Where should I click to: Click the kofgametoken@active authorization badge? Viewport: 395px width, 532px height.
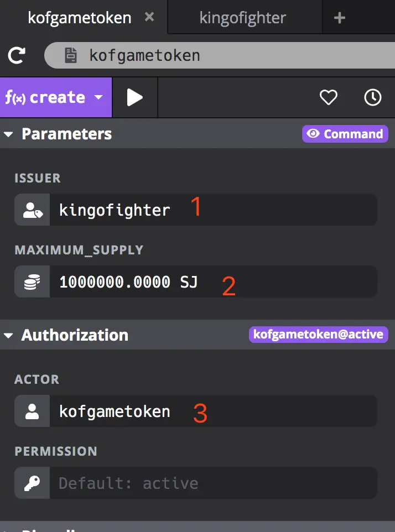tap(319, 335)
